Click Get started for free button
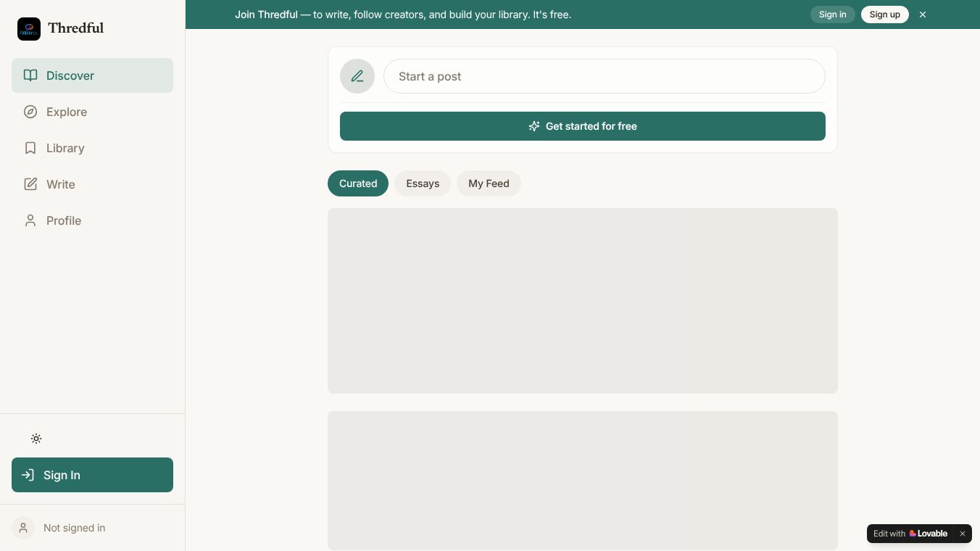The width and height of the screenshot is (980, 551). coord(583,126)
